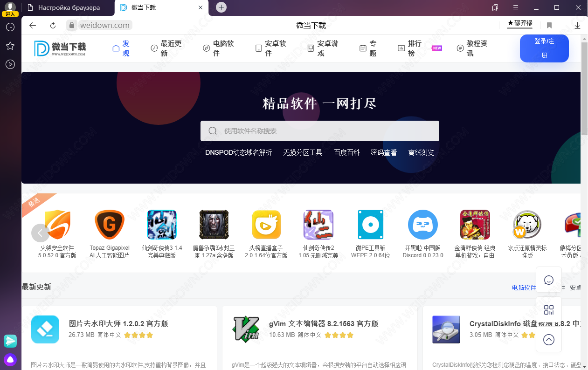Screen dimensions: 588x370
Task: Click the weidown.com address field
Action: point(105,25)
